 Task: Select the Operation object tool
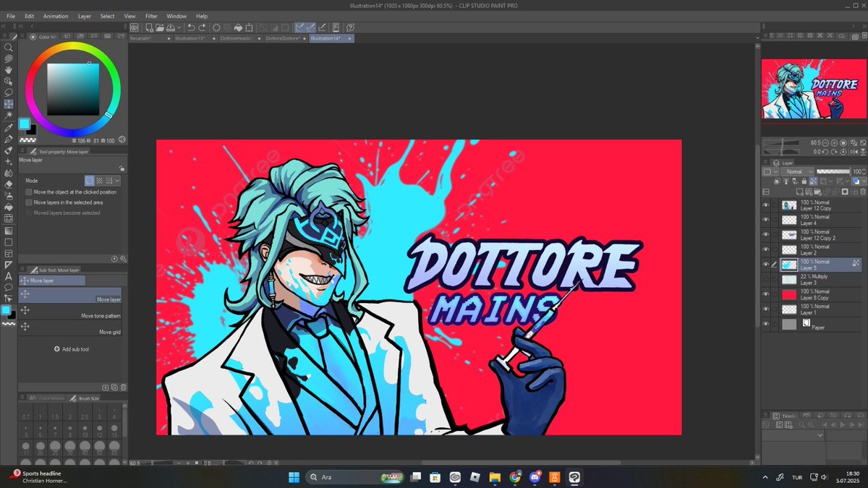click(9, 82)
